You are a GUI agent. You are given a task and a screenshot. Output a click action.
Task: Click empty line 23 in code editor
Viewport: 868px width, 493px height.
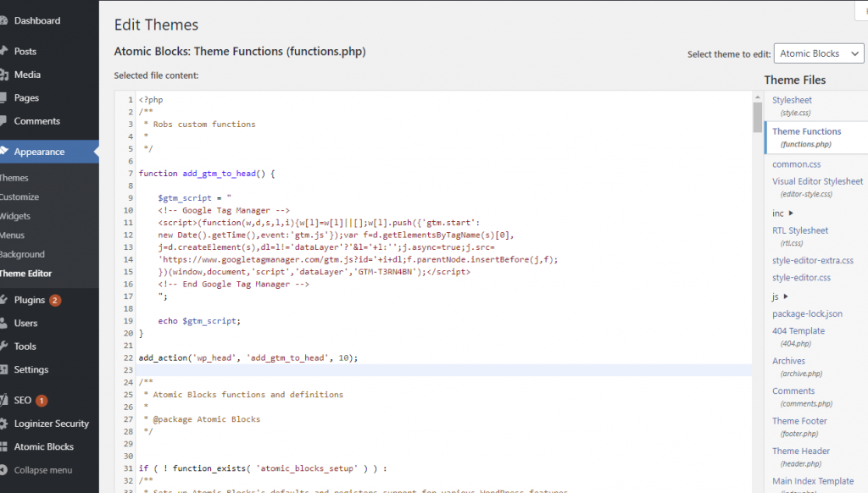[x=424, y=370]
